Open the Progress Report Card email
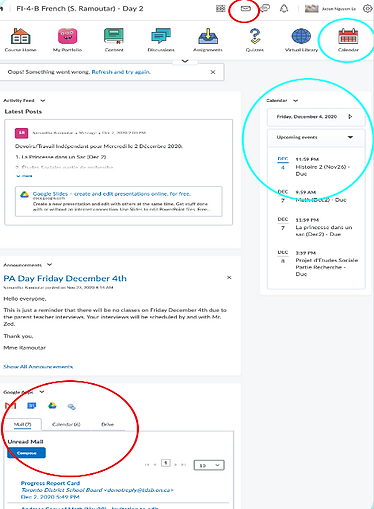Image resolution: width=374 pixels, height=509 pixels. pos(50,483)
